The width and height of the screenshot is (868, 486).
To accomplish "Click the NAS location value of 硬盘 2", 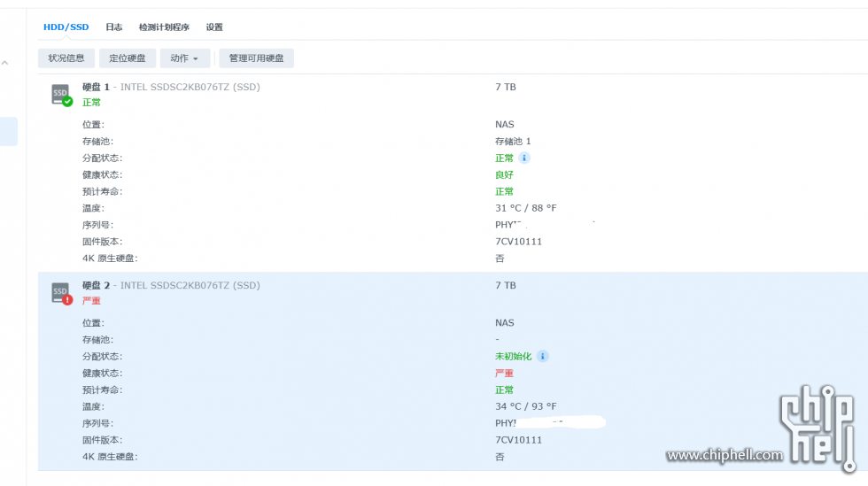I will pos(504,323).
